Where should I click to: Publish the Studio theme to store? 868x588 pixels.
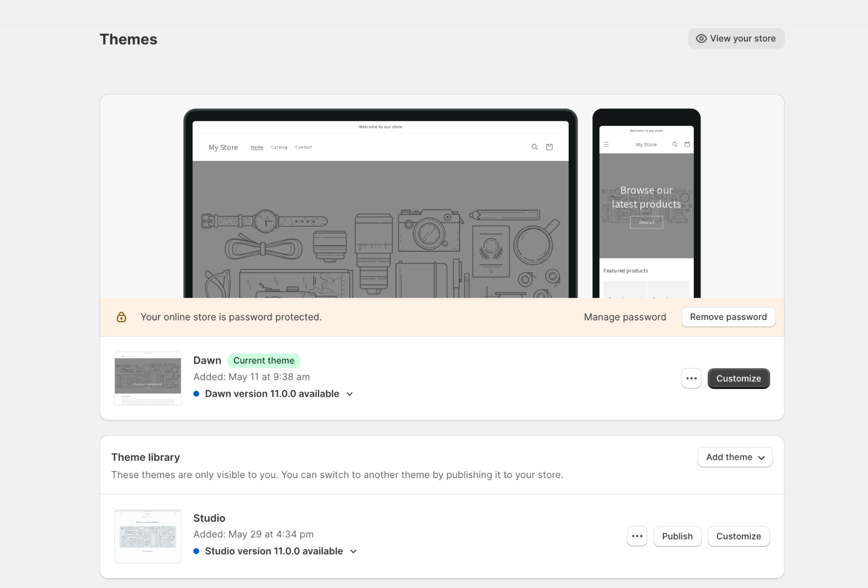[677, 536]
